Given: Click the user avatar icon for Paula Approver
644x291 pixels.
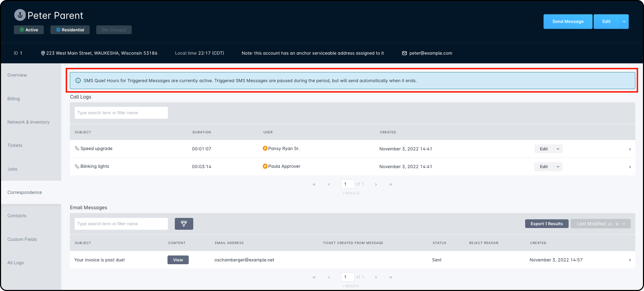Looking at the screenshot, I should [265, 166].
